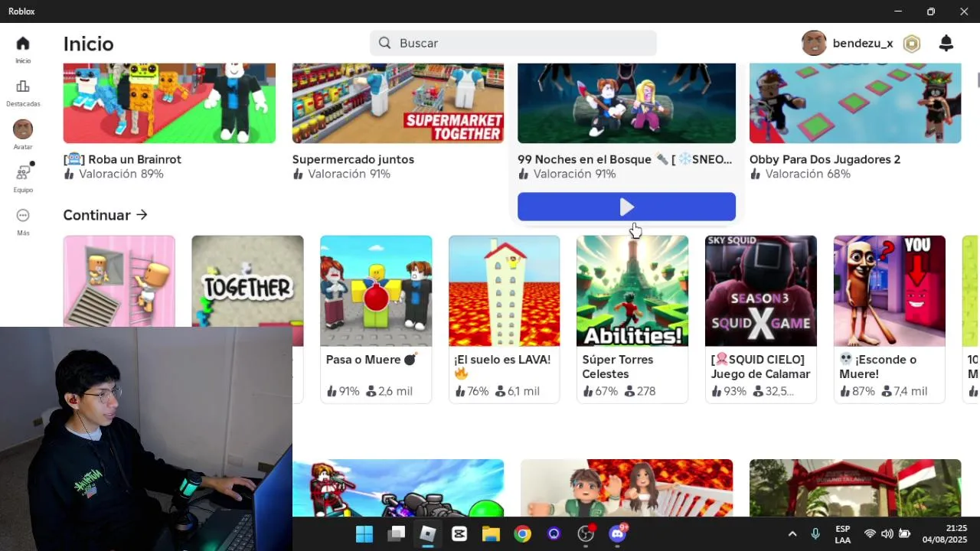Viewport: 980px width, 551px height.
Task: Open the robot shooter game thumbnail
Action: click(x=398, y=488)
